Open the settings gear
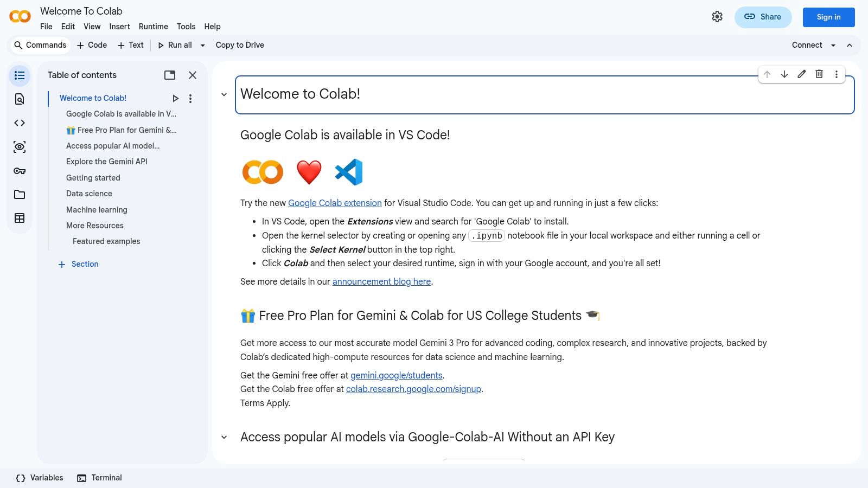The image size is (868, 488). point(717,17)
